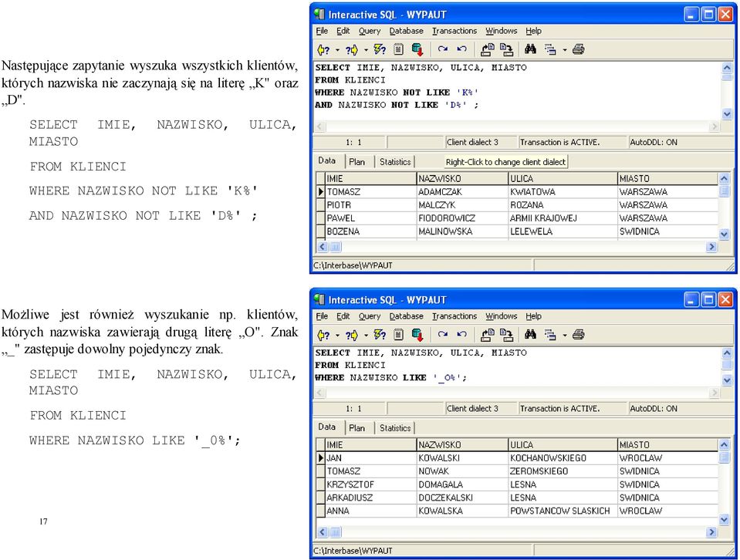740x560 pixels.
Task: Click Next Query icon in '_O%' query window
Action: (x=352, y=335)
